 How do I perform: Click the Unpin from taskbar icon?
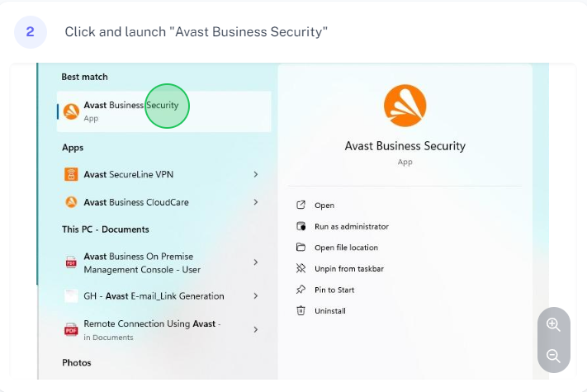(x=301, y=268)
